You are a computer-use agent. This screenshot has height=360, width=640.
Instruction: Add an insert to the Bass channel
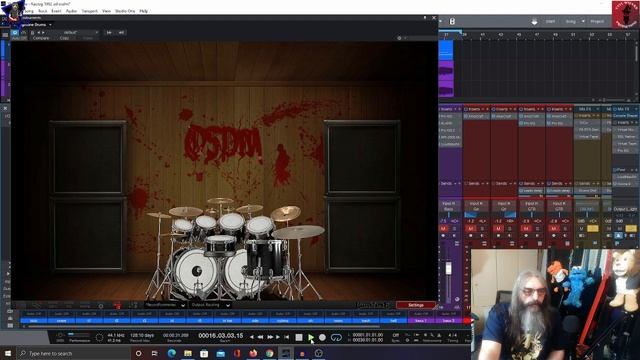[459, 109]
